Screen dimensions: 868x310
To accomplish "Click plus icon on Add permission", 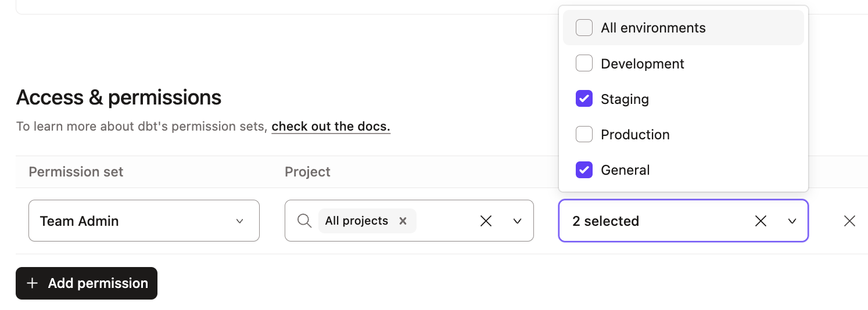I will 33,283.
